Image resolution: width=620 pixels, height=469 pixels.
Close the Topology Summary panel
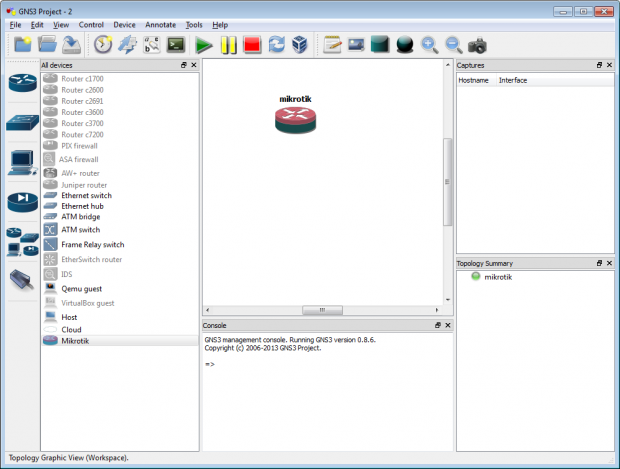(609, 263)
